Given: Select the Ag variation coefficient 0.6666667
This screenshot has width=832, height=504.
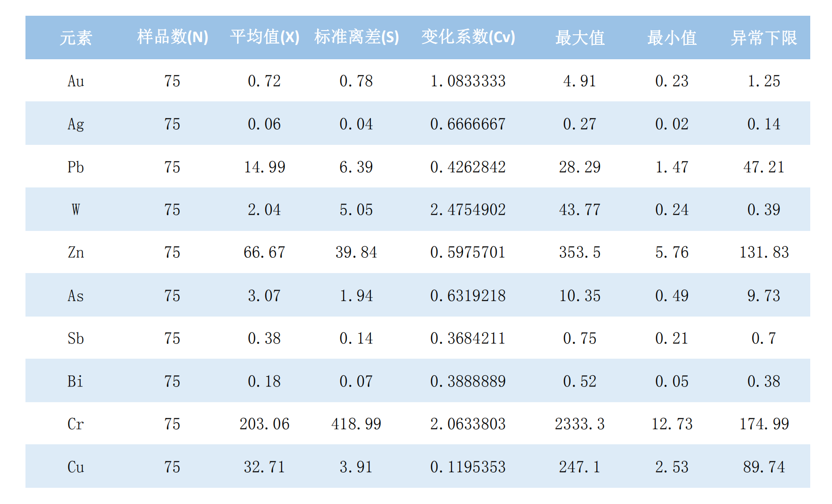Looking at the screenshot, I should point(468,124).
